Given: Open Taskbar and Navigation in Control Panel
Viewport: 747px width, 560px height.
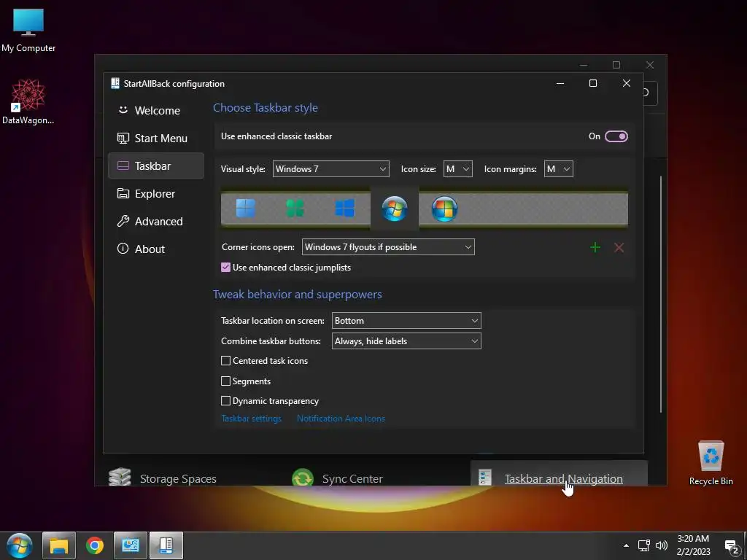Looking at the screenshot, I should (x=564, y=478).
